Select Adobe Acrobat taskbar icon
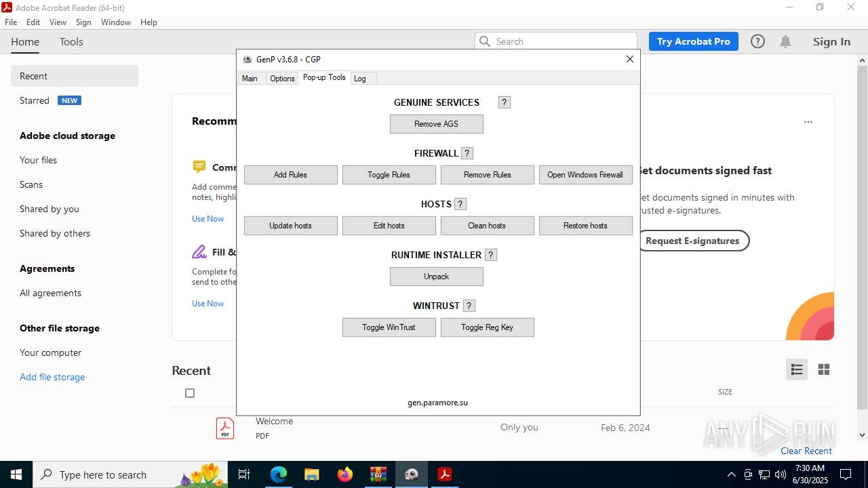 point(445,474)
